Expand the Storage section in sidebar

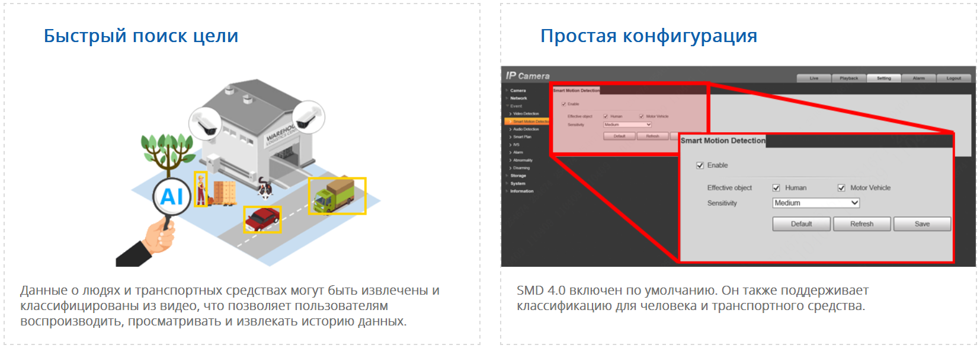(518, 175)
